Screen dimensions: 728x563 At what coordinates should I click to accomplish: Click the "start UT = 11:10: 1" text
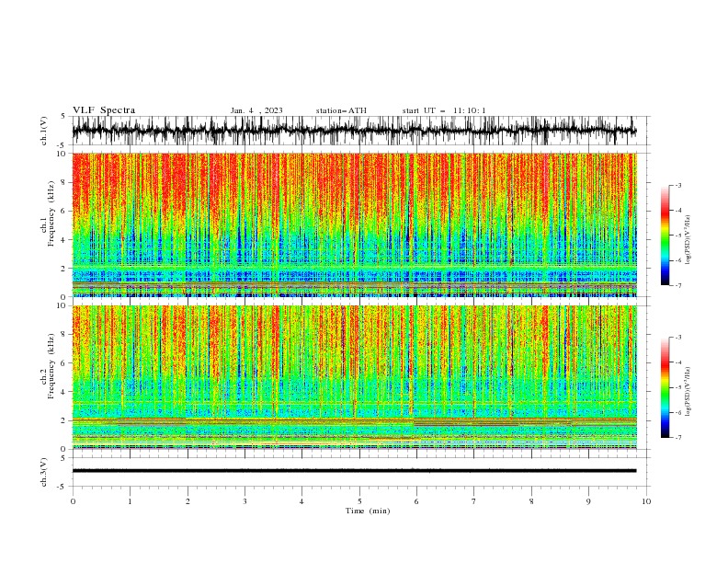click(x=444, y=110)
